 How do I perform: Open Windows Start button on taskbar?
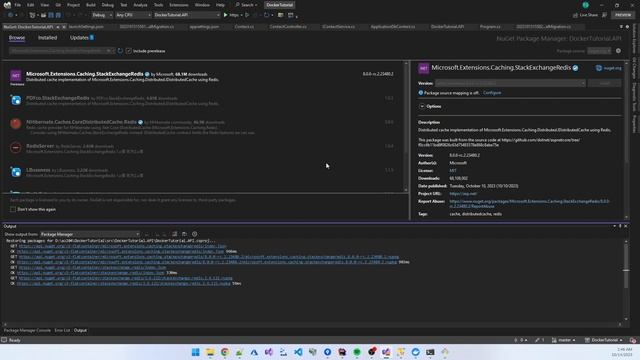pyautogui.click(x=196, y=352)
